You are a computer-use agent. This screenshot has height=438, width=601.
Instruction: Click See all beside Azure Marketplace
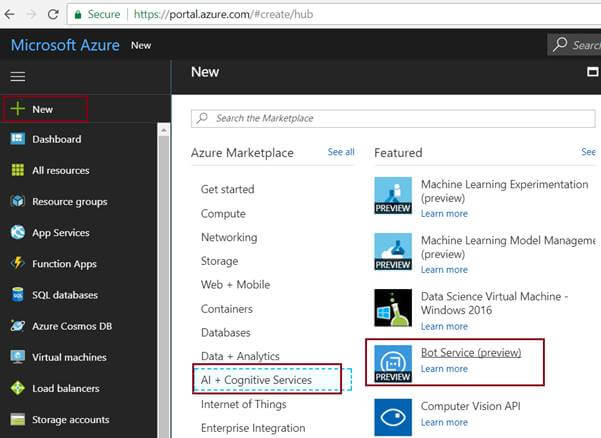(x=341, y=152)
